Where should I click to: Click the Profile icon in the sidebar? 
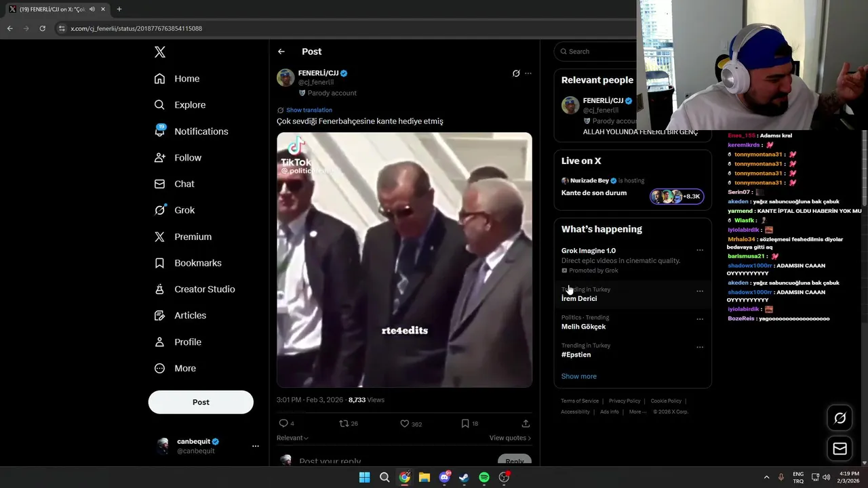[159, 342]
